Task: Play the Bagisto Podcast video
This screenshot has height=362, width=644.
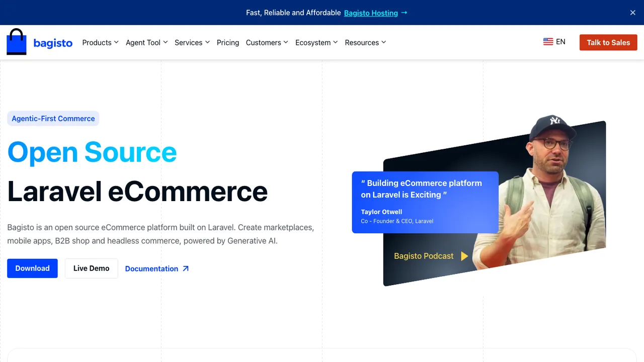Action: pos(464,256)
